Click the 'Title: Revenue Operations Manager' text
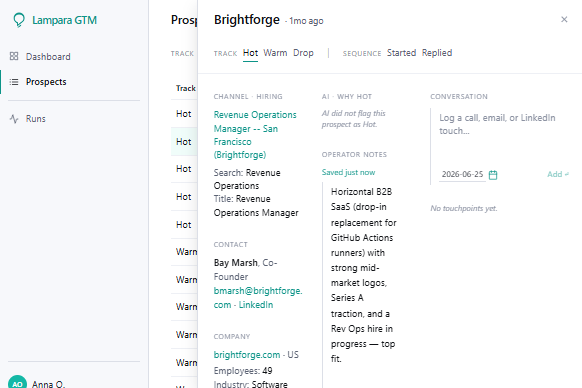 (x=256, y=206)
